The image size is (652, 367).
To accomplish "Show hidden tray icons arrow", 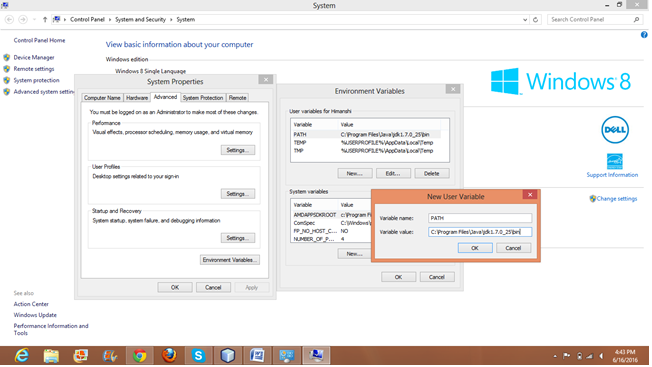I will pyautogui.click(x=555, y=356).
